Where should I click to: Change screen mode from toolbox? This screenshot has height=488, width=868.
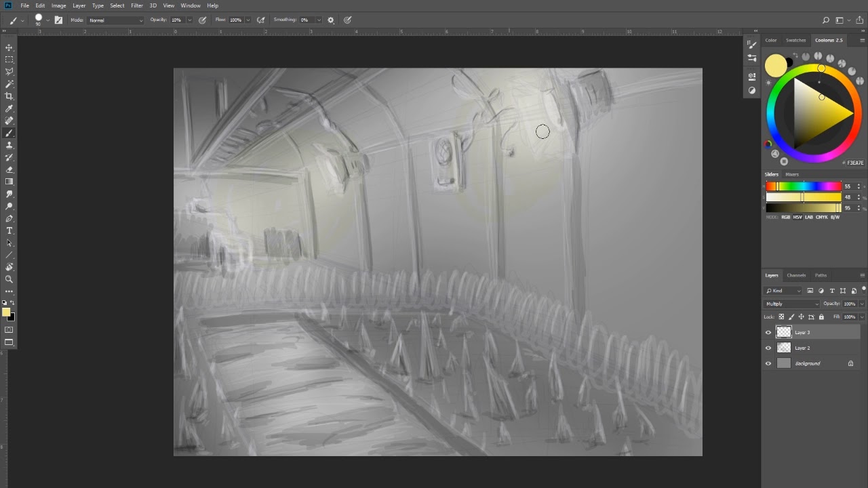(x=9, y=342)
